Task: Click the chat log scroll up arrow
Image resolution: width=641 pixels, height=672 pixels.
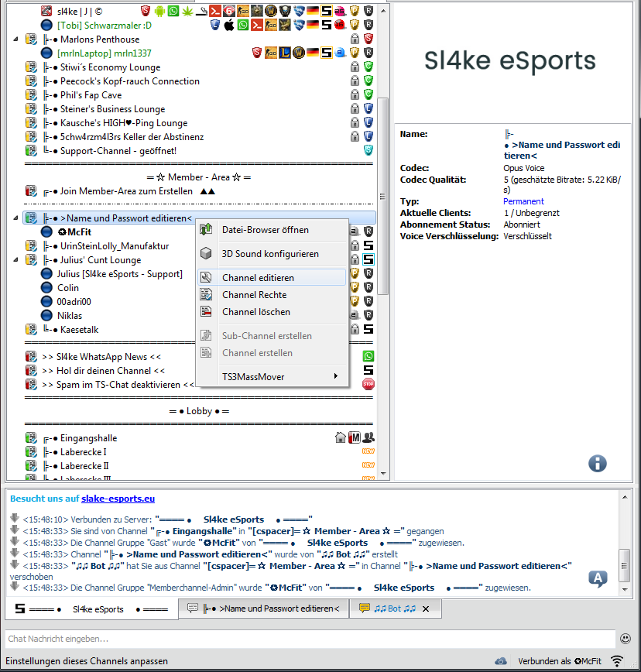Action: [626, 497]
